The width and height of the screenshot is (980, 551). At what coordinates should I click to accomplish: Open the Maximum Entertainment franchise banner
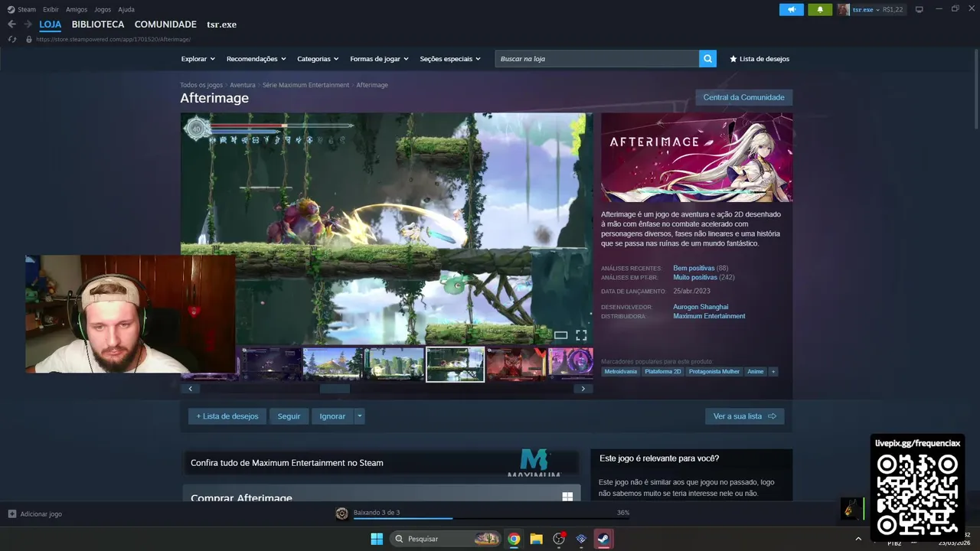click(381, 462)
